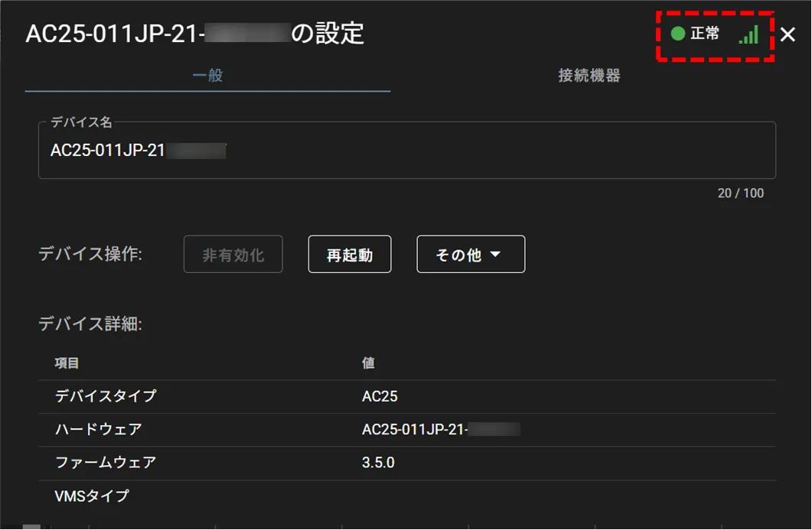
Task: Click the firmware version value 3.5.0
Action: (378, 463)
